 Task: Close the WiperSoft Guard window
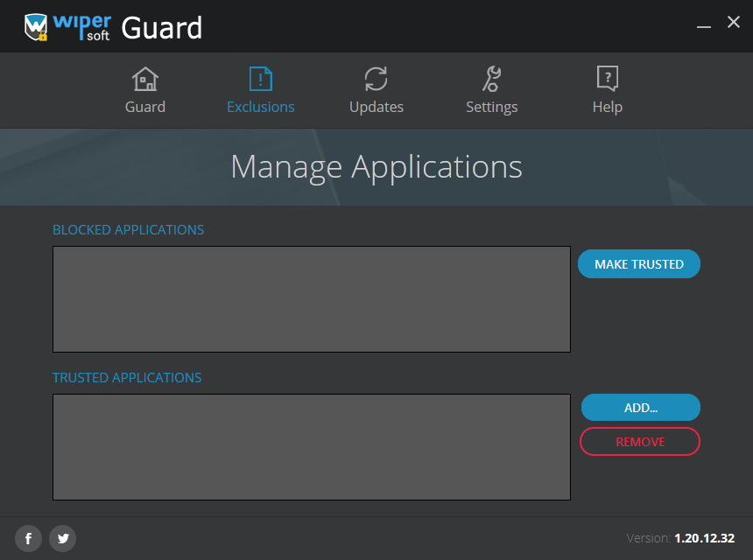pyautogui.click(x=734, y=22)
